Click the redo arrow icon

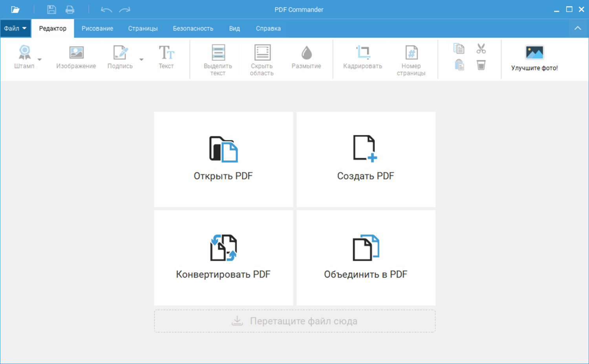[x=124, y=9]
